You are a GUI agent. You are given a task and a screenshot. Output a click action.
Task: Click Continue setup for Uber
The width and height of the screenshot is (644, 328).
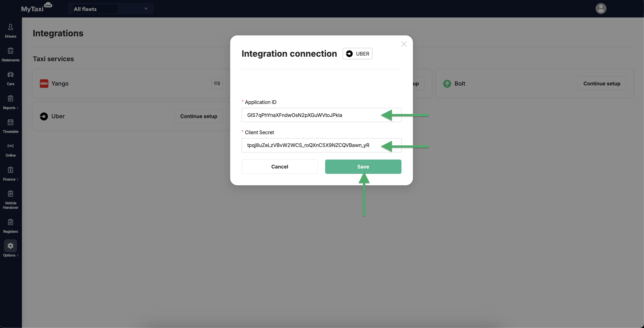click(x=198, y=116)
